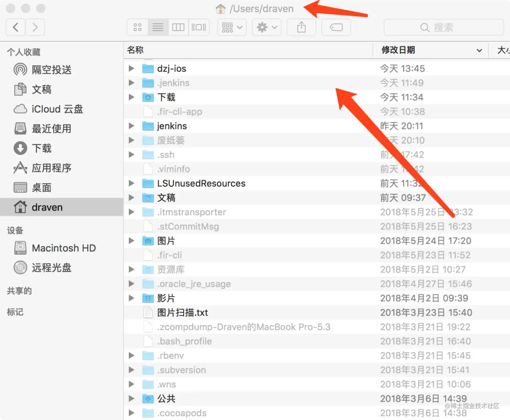
Task: Expand the dzj-ios folder
Action: click(x=131, y=69)
